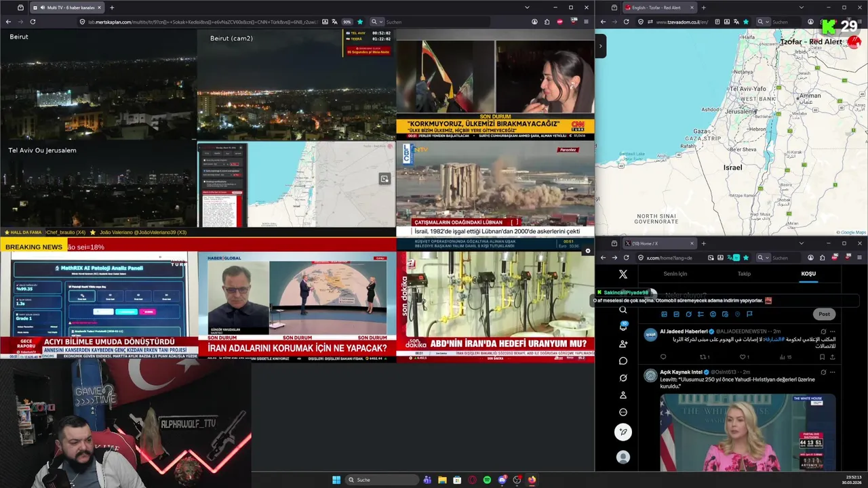The image size is (868, 488).
Task: Expand tab list chevron in X window
Action: (801, 243)
